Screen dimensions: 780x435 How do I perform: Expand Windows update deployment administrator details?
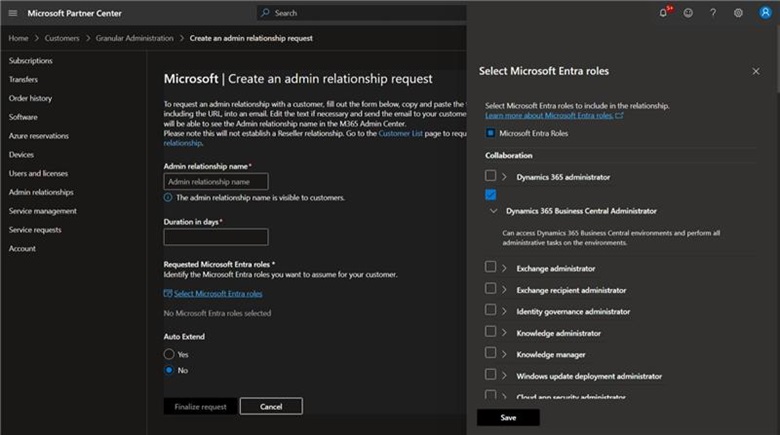[x=504, y=376]
